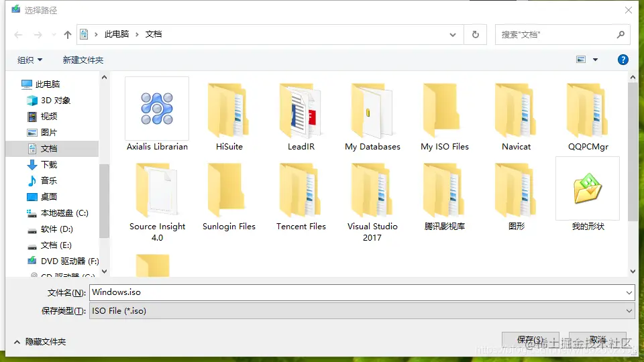Viewport: 644px width, 362px height.
Task: Click the 保存(S) button
Action: 530,340
